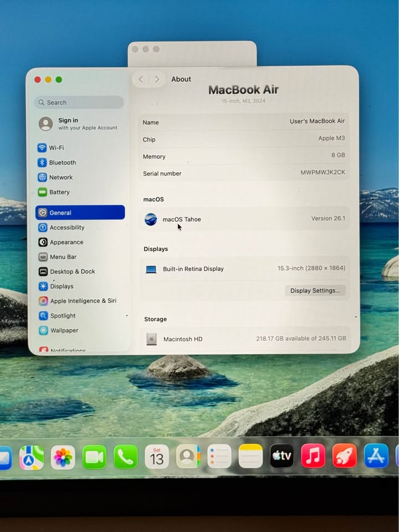Click the Display Settings button
This screenshot has height=532, width=399.
point(315,290)
